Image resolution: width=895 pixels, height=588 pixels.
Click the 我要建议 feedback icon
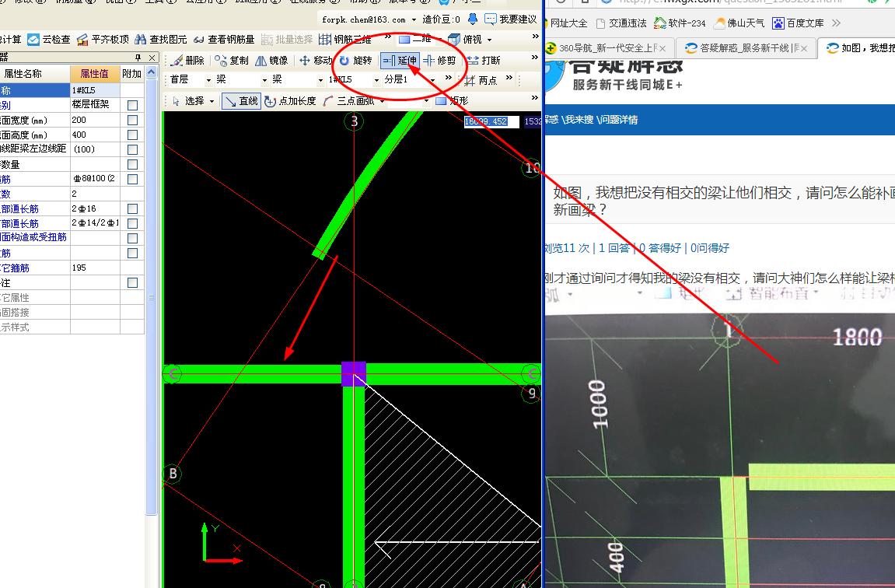(x=491, y=19)
